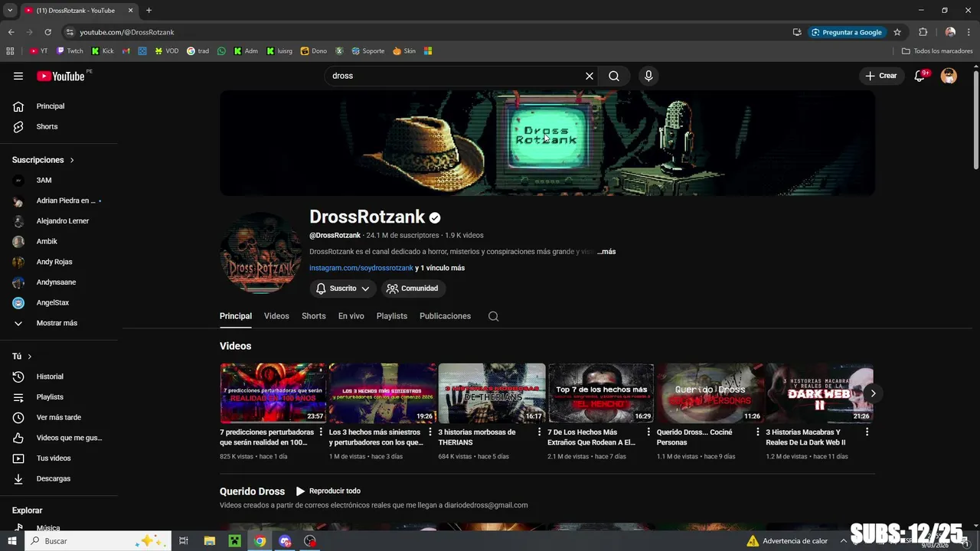The height and width of the screenshot is (551, 980).
Task: Open the Minecraft taskbar app
Action: click(235, 541)
